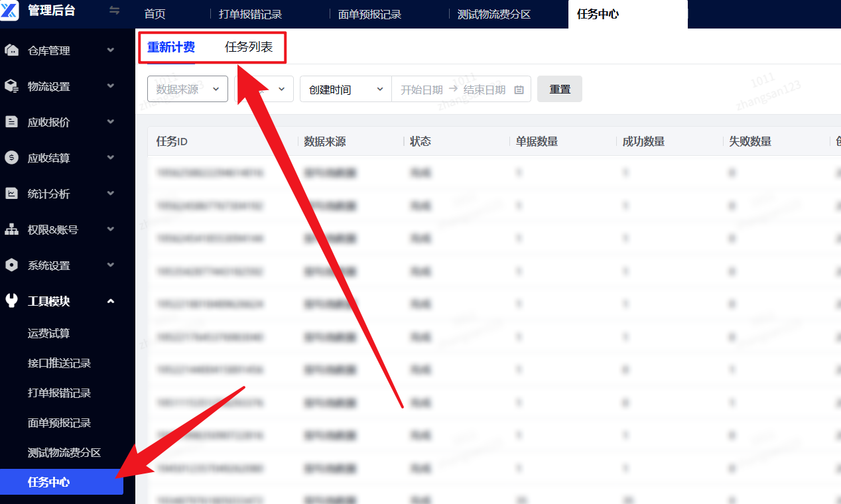This screenshot has height=504, width=841.
Task: Click the 应收报价 document icon
Action: 11,122
